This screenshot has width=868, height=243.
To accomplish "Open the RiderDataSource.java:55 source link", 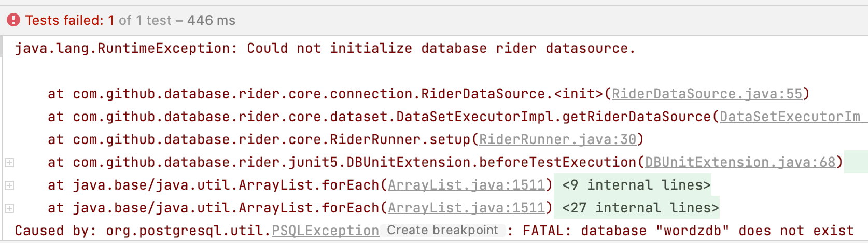I will coord(707,94).
